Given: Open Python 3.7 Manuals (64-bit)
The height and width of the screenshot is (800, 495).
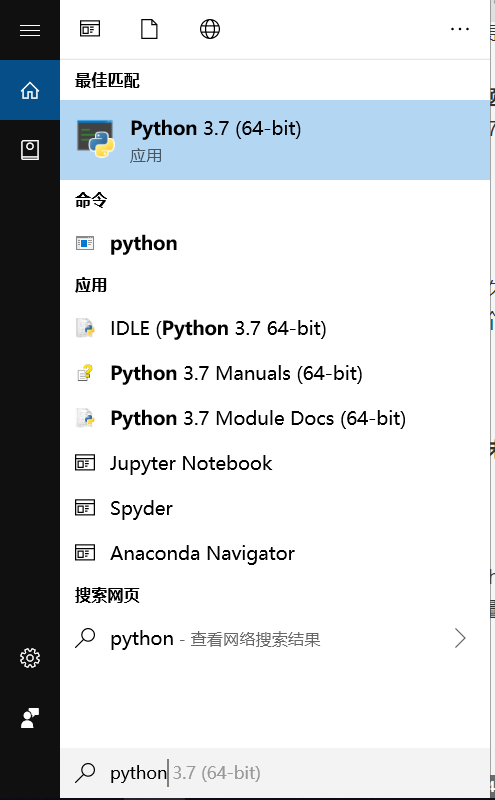Looking at the screenshot, I should point(275,373).
